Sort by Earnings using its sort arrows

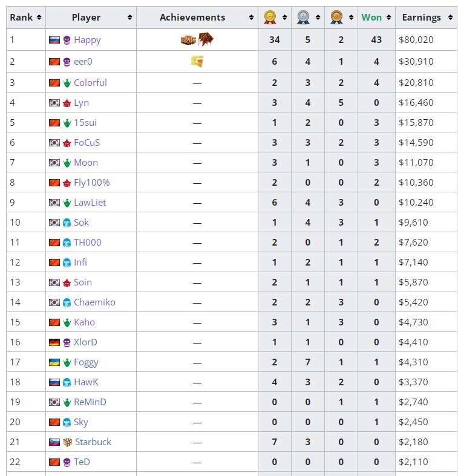450,18
